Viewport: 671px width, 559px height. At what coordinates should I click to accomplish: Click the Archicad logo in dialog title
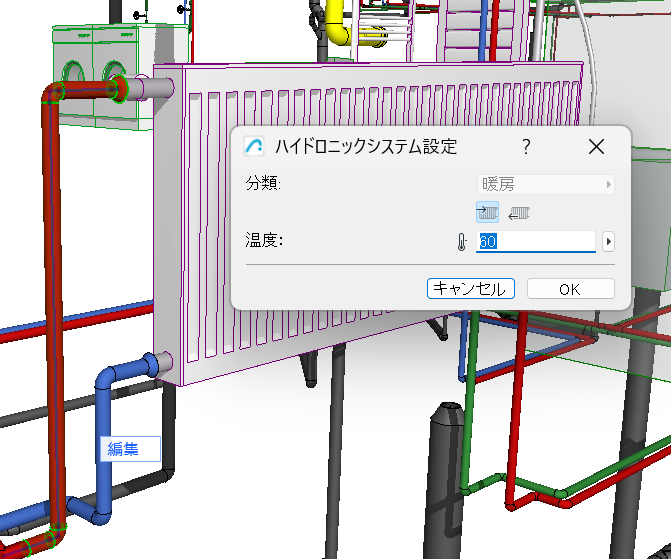coord(254,146)
